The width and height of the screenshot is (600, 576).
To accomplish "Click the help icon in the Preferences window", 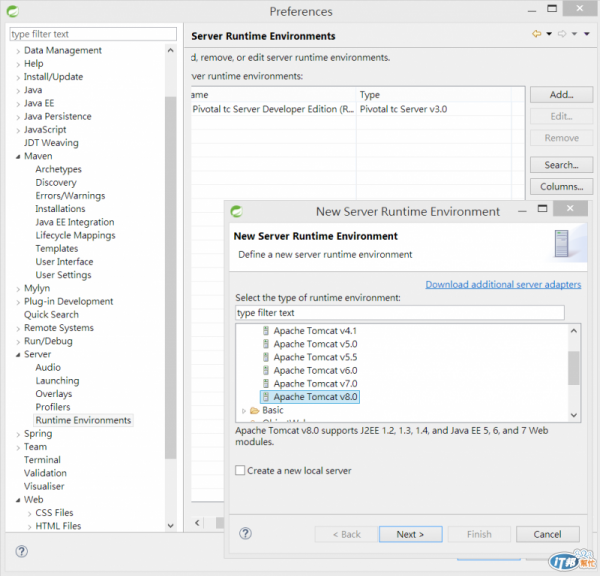I will click(x=21, y=552).
